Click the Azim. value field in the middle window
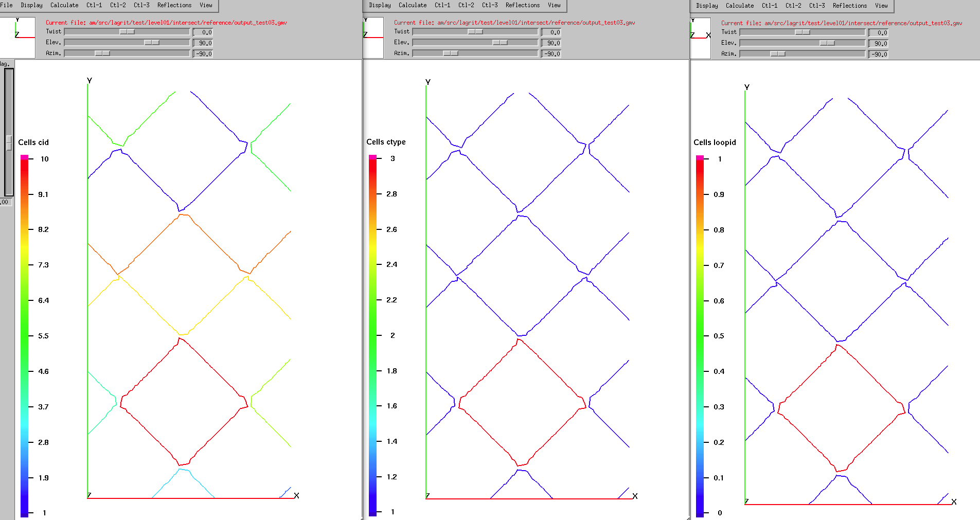980x520 pixels. (x=551, y=53)
